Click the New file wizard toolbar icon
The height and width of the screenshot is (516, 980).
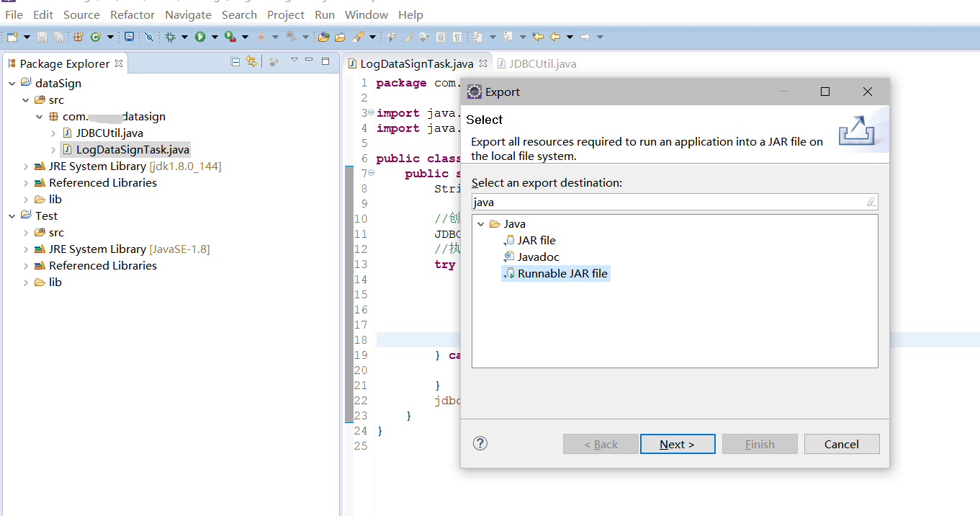(12, 37)
